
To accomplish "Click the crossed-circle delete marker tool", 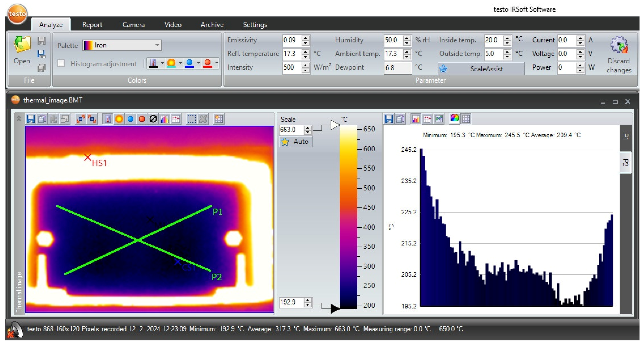I will click(x=153, y=119).
